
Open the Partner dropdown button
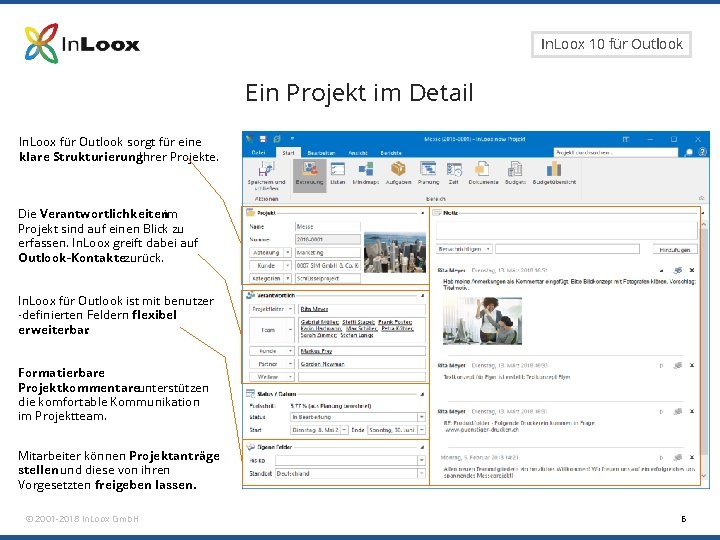coord(290,364)
